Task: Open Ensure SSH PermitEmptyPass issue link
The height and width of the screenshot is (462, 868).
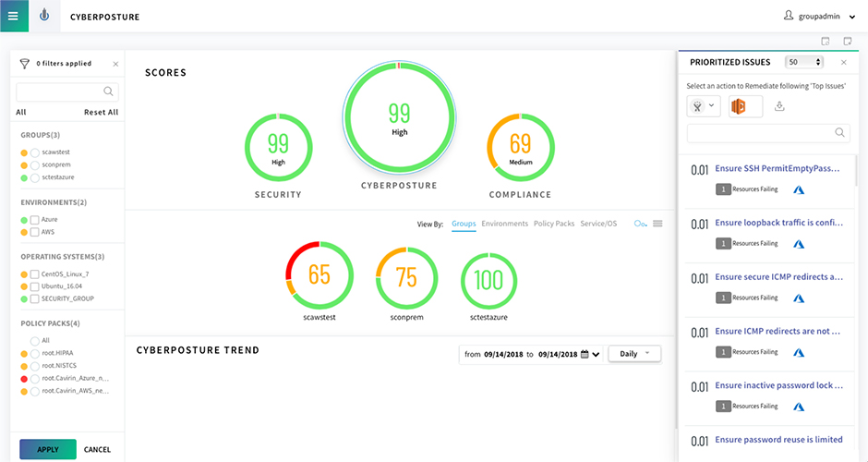Action: [x=778, y=168]
